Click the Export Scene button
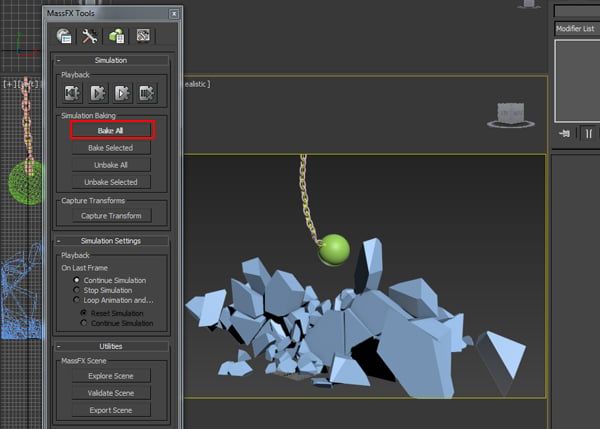This screenshot has width=600, height=429. [111, 410]
